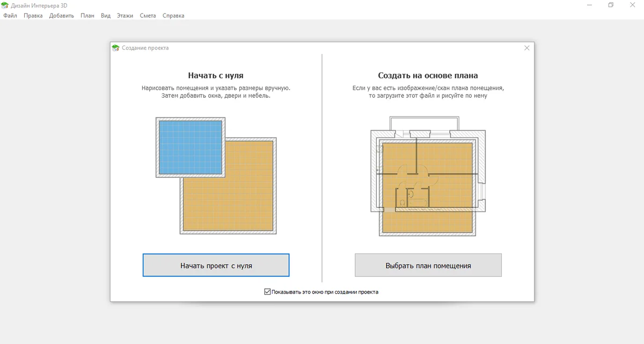
Task: Click the Создание проекта dialog icon
Action: tap(115, 48)
